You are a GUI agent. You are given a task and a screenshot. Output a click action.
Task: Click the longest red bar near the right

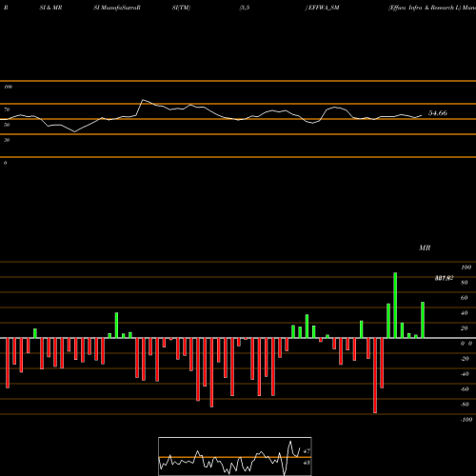(375, 375)
